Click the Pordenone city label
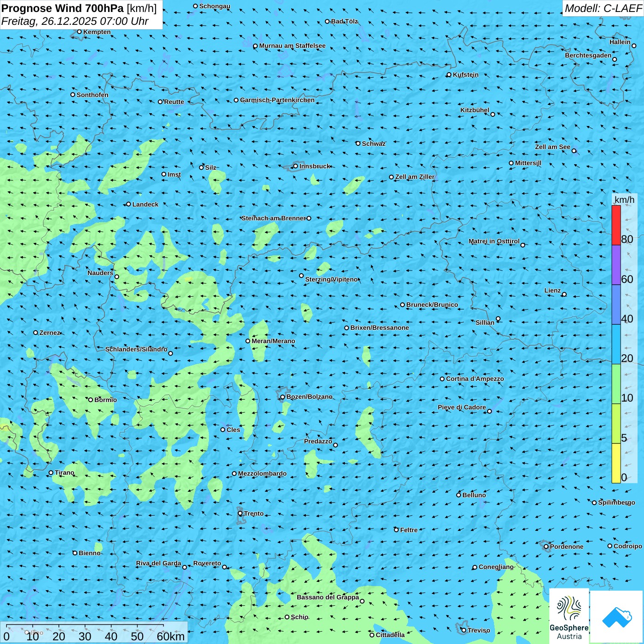 567,546
